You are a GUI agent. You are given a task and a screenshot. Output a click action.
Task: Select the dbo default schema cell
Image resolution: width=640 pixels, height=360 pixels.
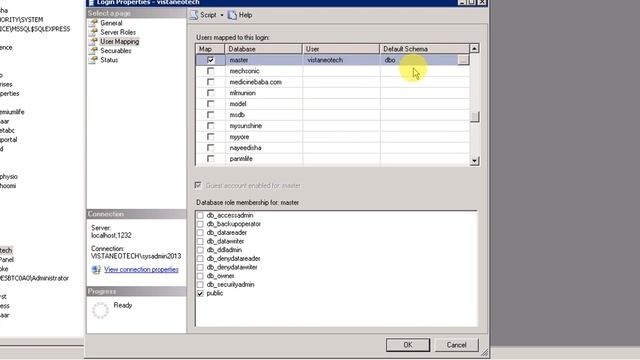coord(419,60)
